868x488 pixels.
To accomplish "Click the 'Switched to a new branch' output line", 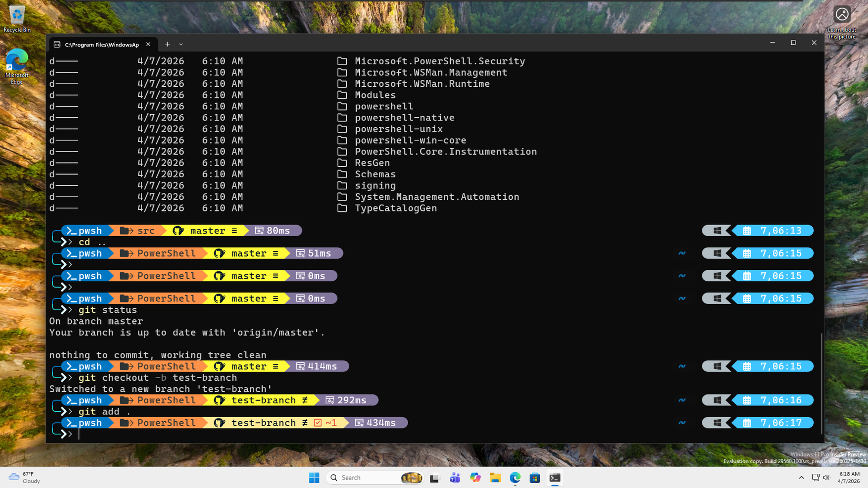I will [x=160, y=389].
